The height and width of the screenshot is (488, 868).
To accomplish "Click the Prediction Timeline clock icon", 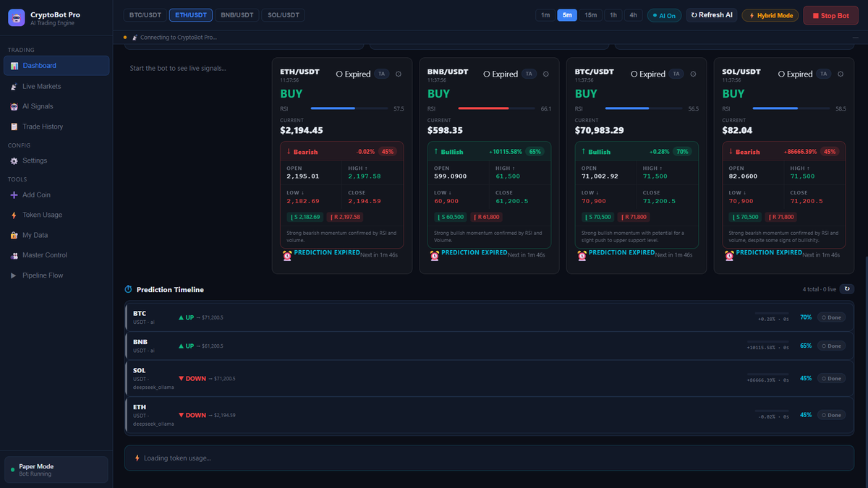I will (x=129, y=289).
